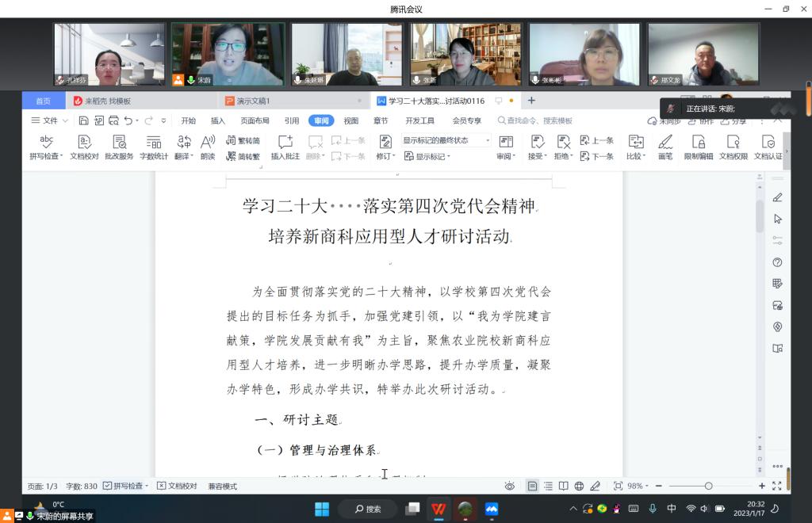The width and height of the screenshot is (812, 523).
Task: Click the 批改服务 icon
Action: (x=119, y=142)
